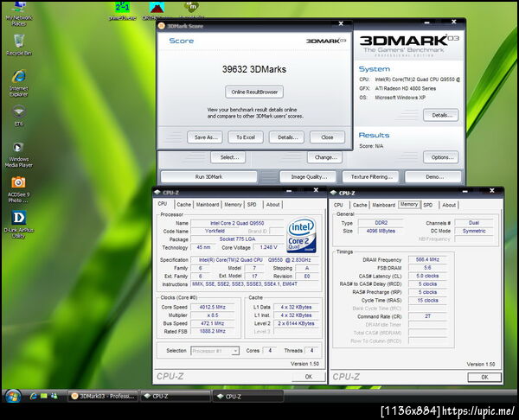Click Close button in Score dialog
This screenshot has height=420, width=519.
[x=327, y=137]
